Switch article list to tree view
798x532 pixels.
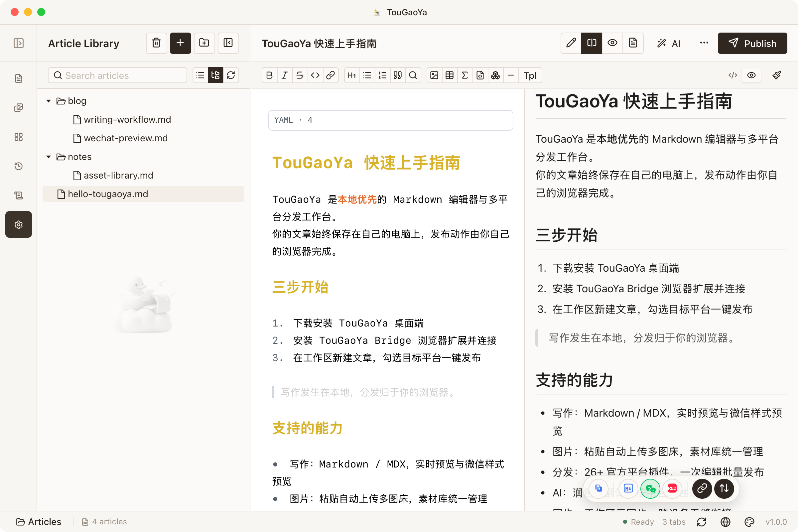215,75
